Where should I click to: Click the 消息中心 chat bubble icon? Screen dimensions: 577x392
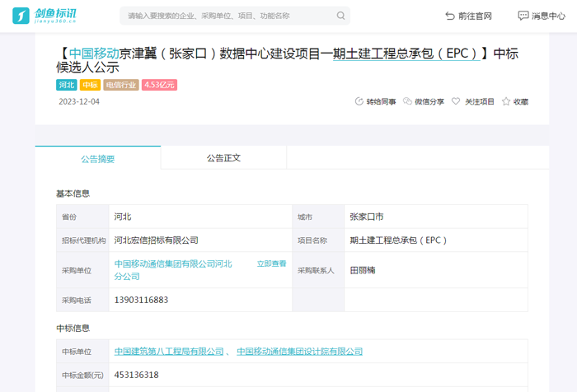[523, 16]
